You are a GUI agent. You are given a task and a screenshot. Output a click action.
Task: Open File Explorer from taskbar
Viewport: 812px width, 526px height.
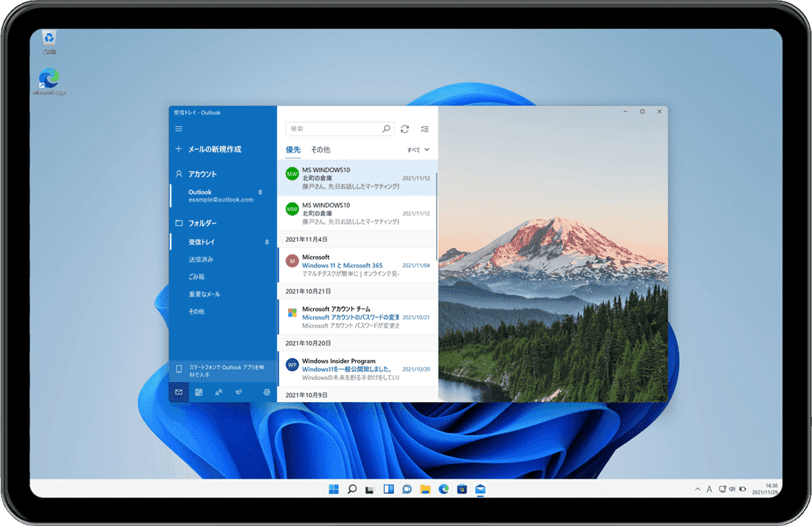(x=425, y=489)
